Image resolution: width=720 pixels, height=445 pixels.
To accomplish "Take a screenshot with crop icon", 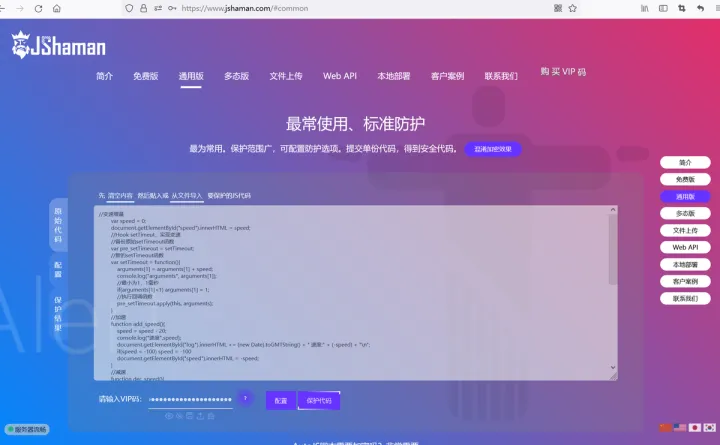I will tap(681, 8).
